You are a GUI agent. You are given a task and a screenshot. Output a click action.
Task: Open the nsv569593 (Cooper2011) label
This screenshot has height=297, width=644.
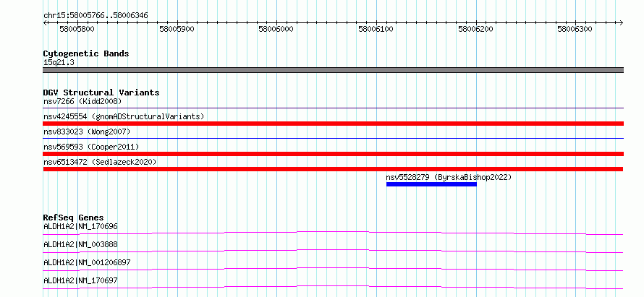[x=91, y=147]
